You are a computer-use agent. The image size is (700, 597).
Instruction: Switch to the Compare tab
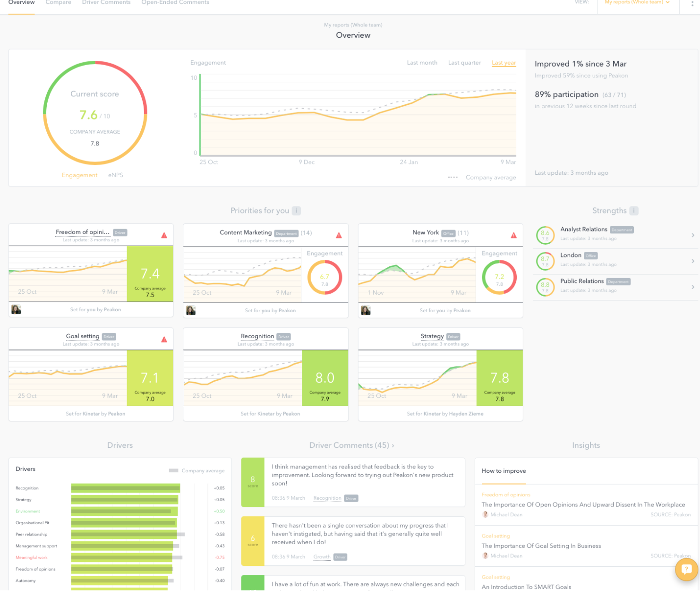click(58, 3)
